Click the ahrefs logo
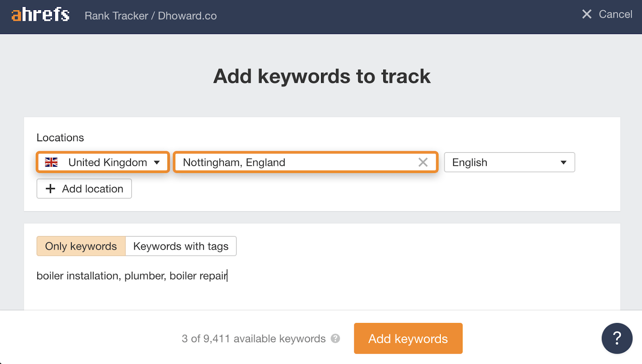 [41, 15]
